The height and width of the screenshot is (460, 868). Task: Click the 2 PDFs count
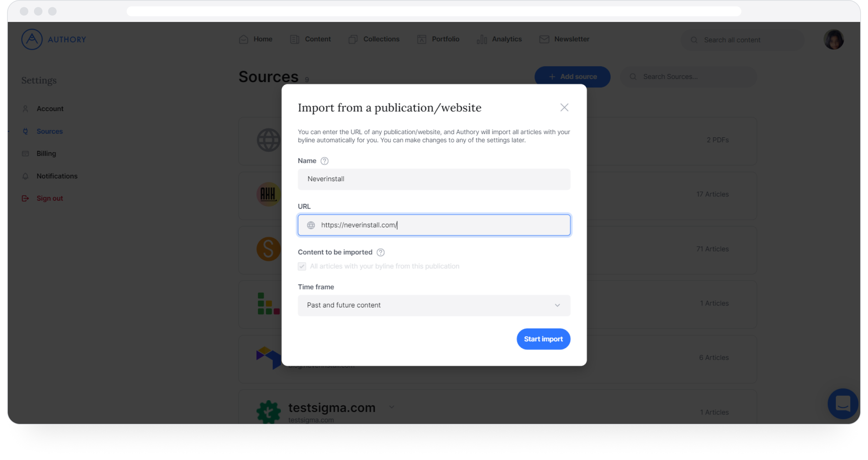[718, 140]
